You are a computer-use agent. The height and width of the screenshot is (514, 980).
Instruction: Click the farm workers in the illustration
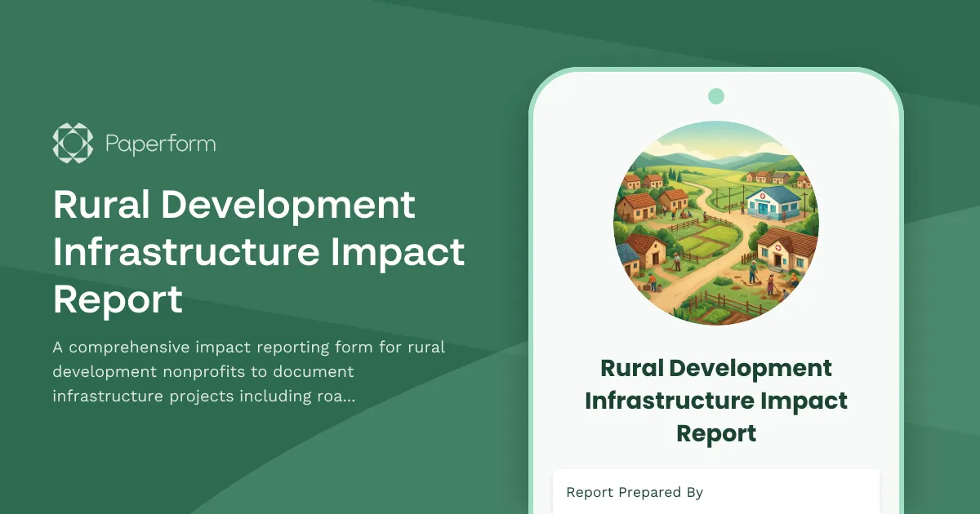[755, 273]
